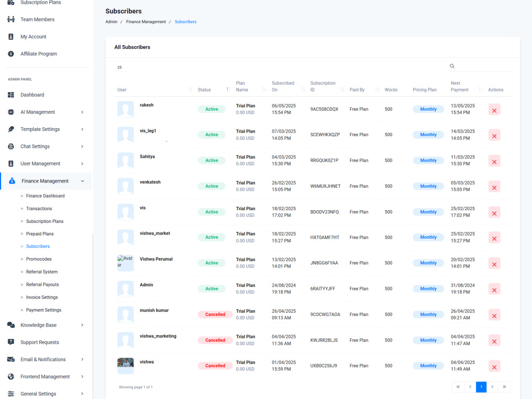Click the Knowledge Base chat bubbles icon
This screenshot has width=532, height=399.
pyautogui.click(x=11, y=325)
